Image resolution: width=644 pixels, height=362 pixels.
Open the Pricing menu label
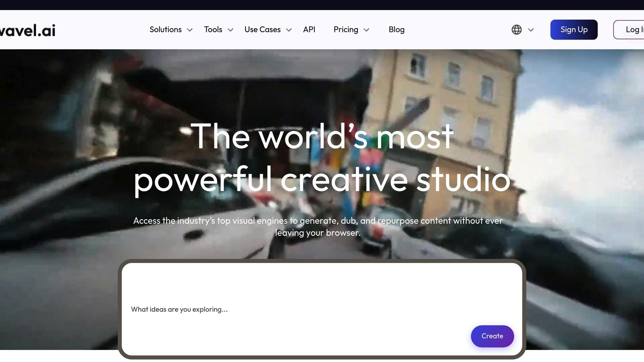pos(346,30)
